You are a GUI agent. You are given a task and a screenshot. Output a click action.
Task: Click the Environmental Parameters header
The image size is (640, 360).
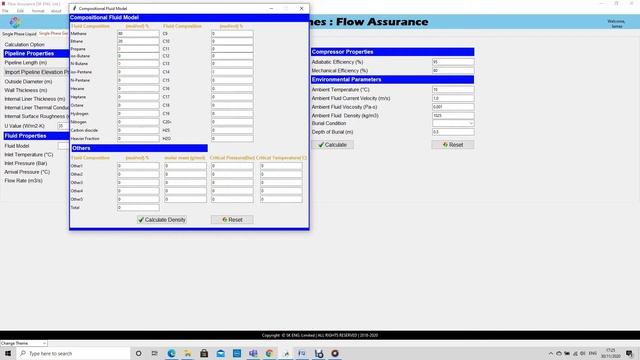coord(393,80)
